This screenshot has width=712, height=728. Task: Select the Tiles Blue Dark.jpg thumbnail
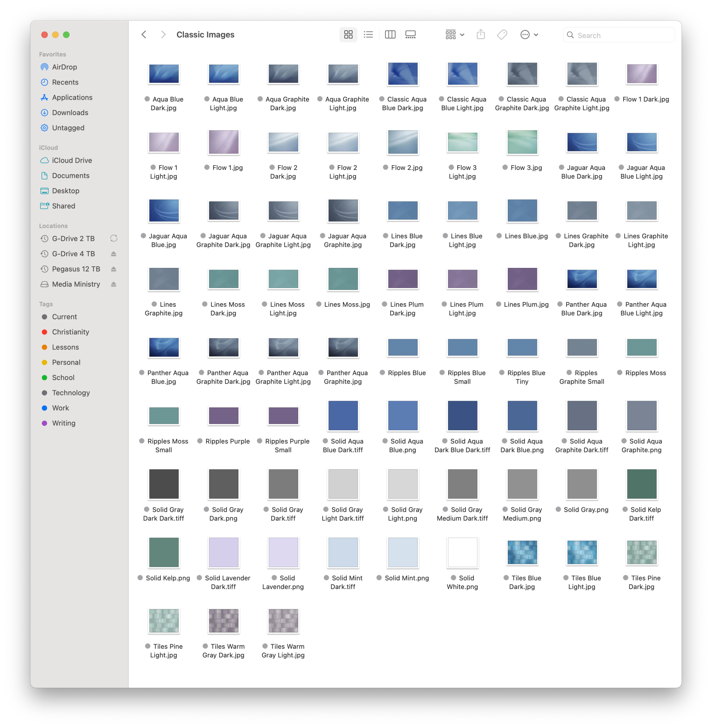(522, 552)
